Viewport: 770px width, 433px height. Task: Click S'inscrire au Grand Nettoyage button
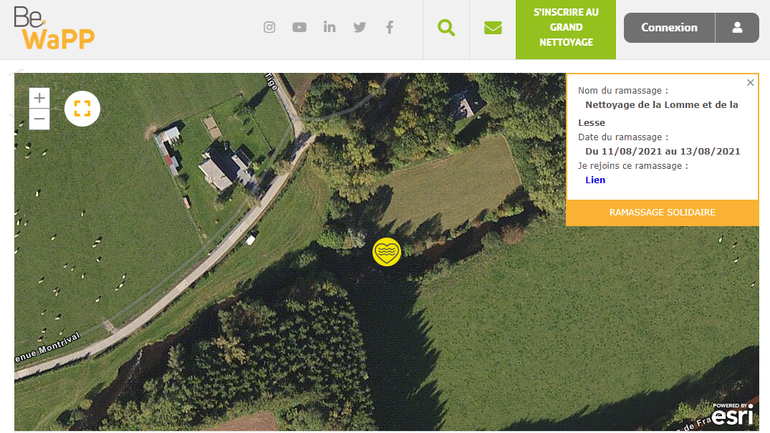566,29
